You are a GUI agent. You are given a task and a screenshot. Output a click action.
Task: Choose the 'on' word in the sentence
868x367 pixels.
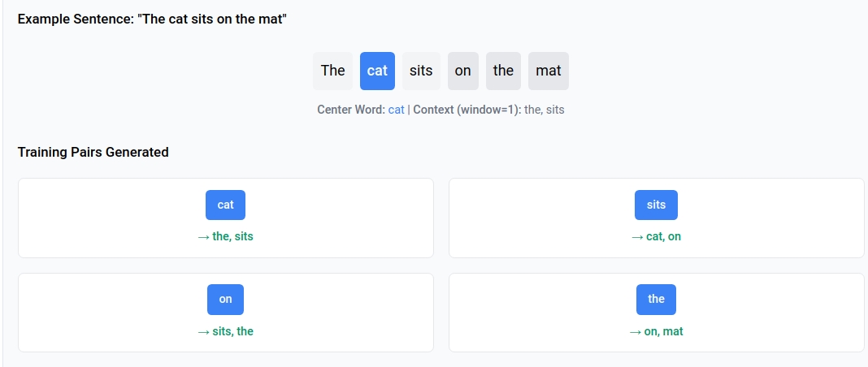(x=462, y=71)
